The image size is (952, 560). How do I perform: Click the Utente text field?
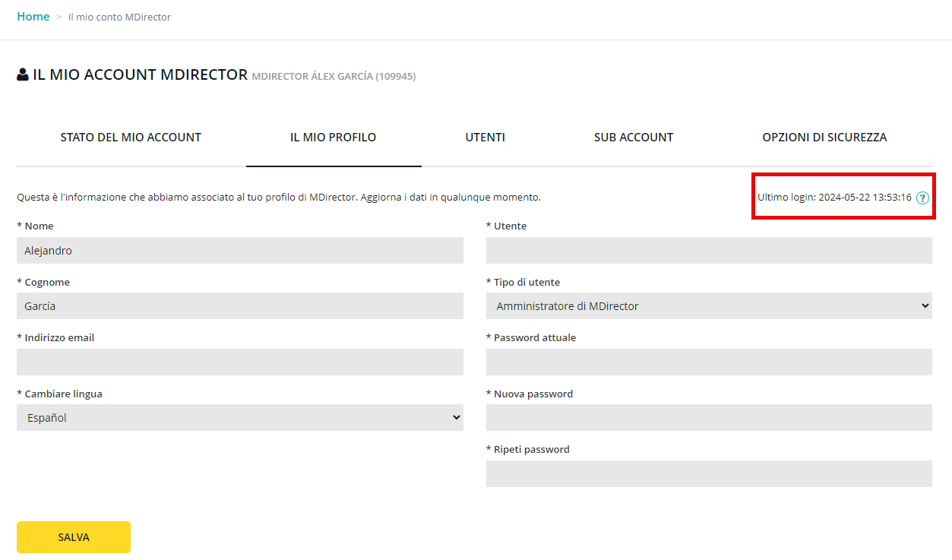click(x=708, y=251)
